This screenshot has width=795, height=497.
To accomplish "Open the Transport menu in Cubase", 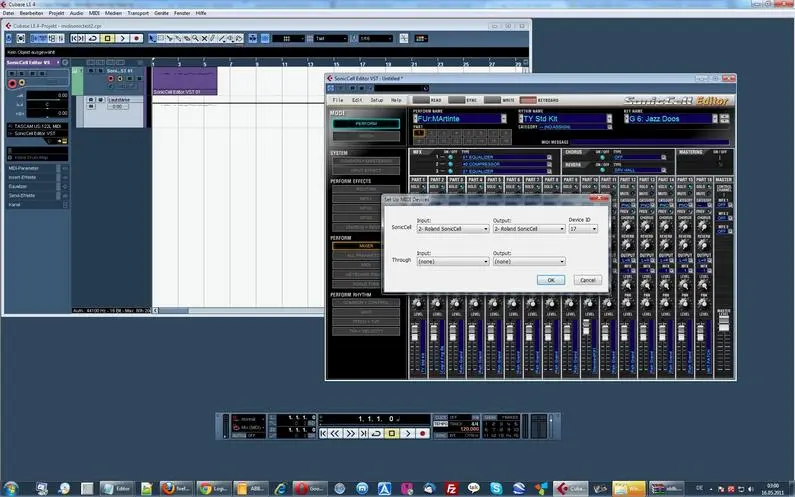I will coord(138,13).
